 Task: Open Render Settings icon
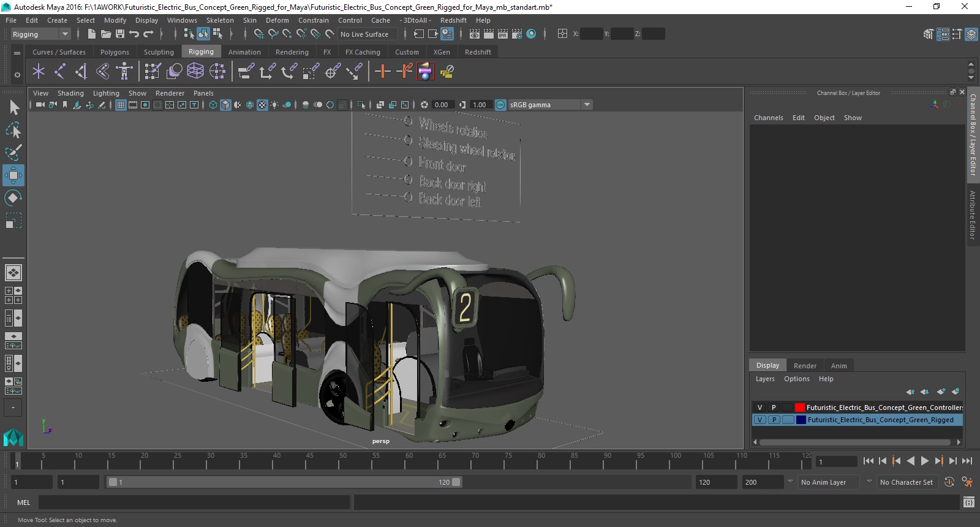tap(517, 34)
